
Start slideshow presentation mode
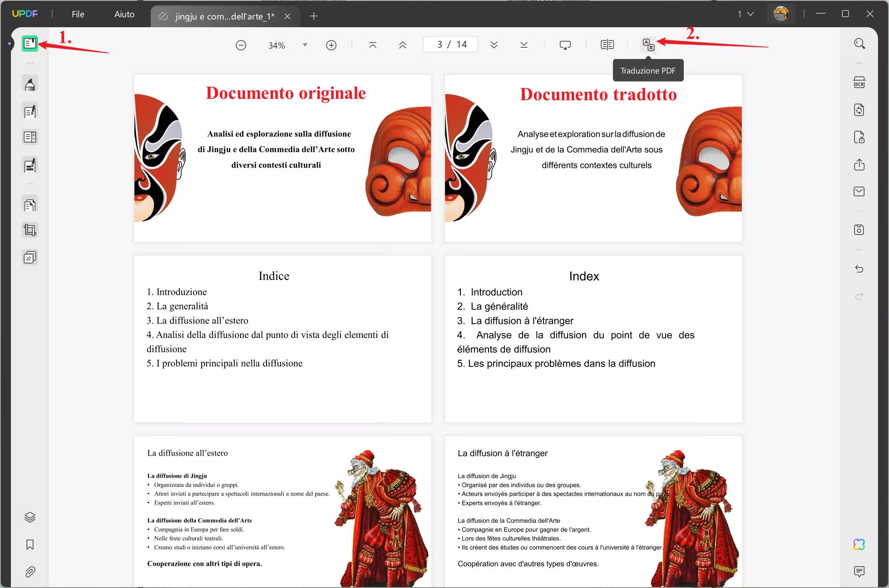(565, 44)
